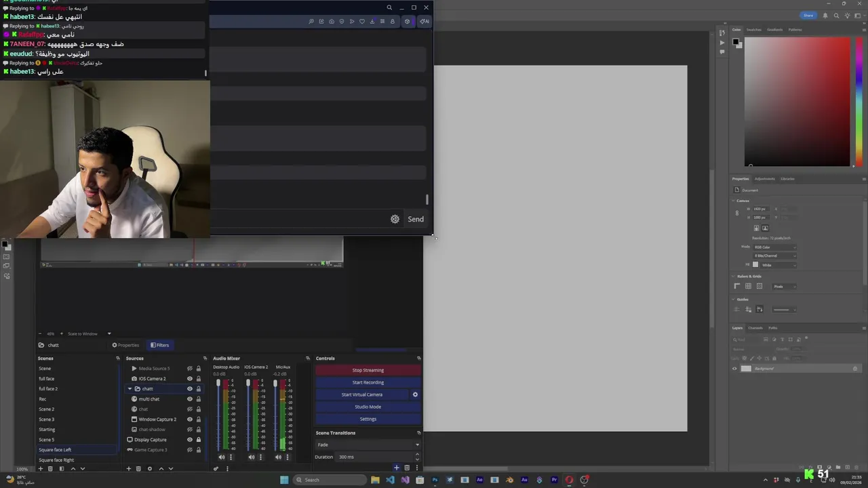Select the 'Starting' scene
This screenshot has height=488, width=868.
78,430
